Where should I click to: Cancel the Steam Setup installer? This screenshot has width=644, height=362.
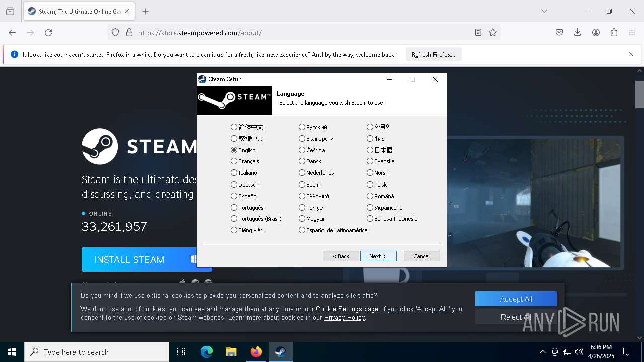click(422, 256)
